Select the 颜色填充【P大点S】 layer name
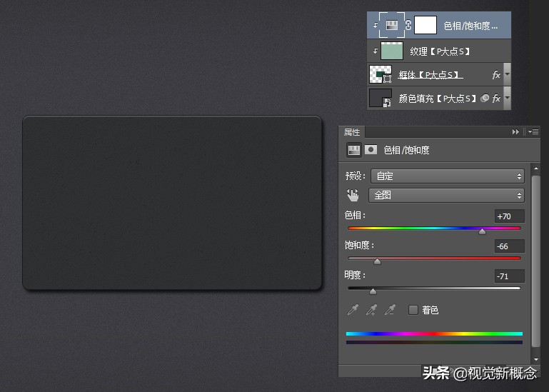The width and height of the screenshot is (549, 392). (x=438, y=99)
